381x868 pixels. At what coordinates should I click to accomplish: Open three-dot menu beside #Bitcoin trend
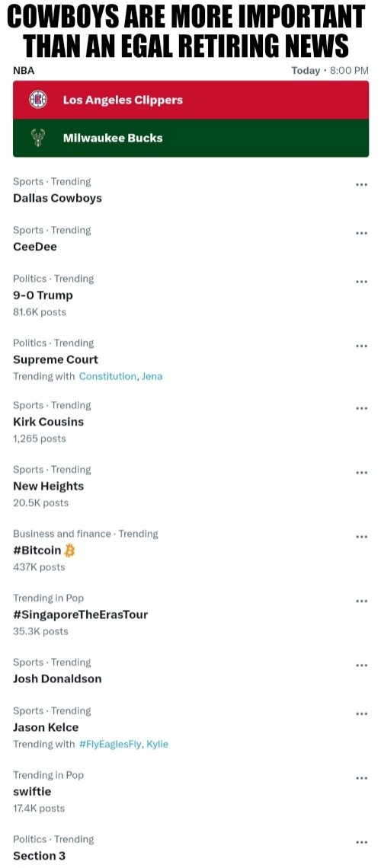point(361,537)
